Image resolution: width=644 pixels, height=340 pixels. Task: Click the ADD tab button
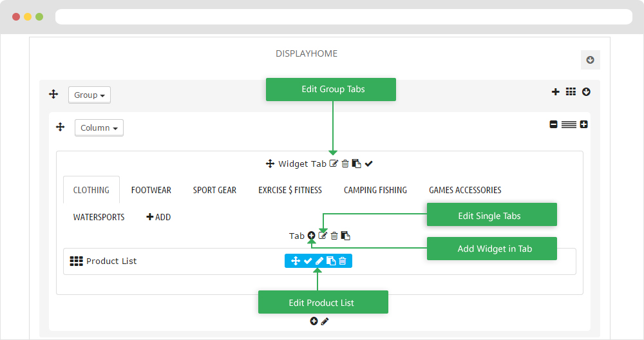coord(158,217)
